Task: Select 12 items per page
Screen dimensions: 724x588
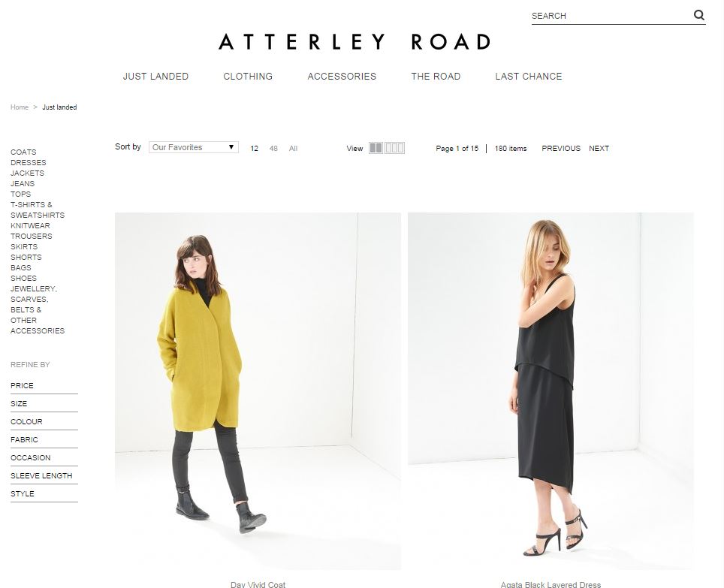Action: [x=254, y=149]
